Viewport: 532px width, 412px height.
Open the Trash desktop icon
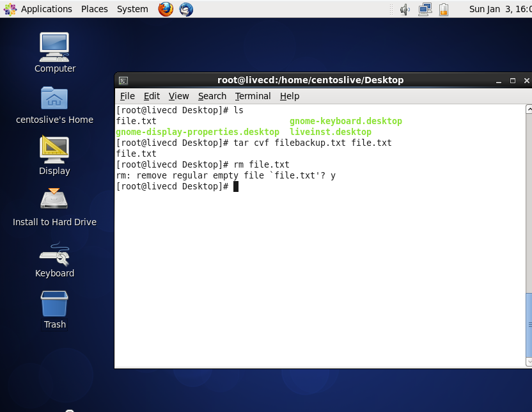point(54,310)
